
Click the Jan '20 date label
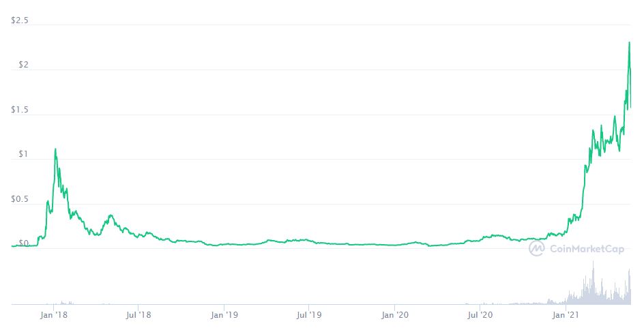[395, 315]
